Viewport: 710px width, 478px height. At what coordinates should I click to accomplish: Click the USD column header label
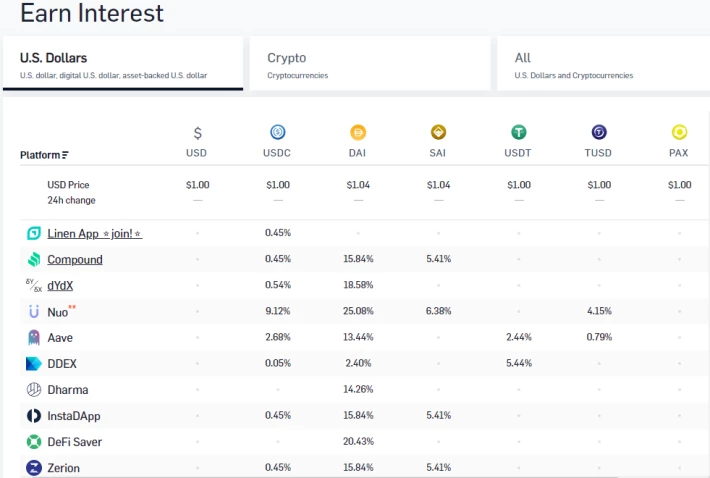coord(197,153)
